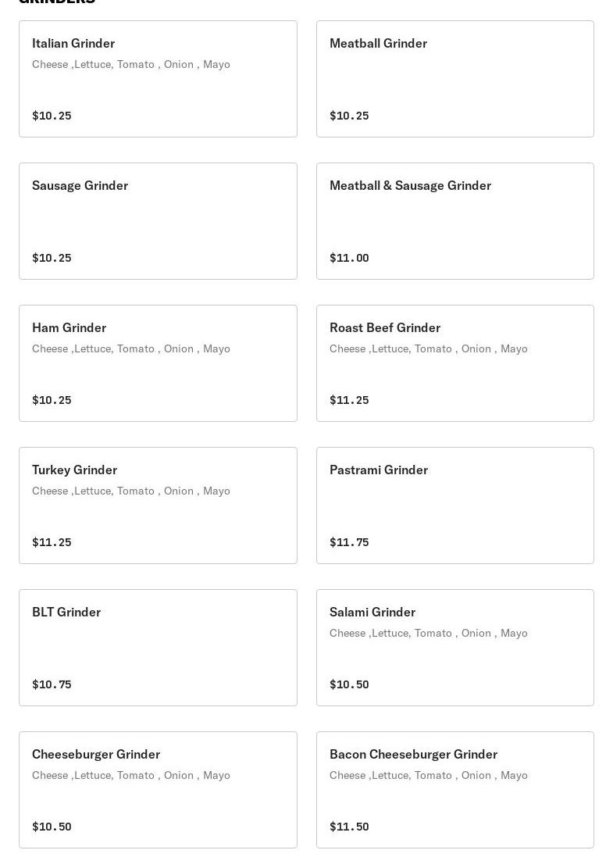Click the Roast Beef Grinder's $11.25 price
Viewport: 613px width, 868px height.
(349, 400)
